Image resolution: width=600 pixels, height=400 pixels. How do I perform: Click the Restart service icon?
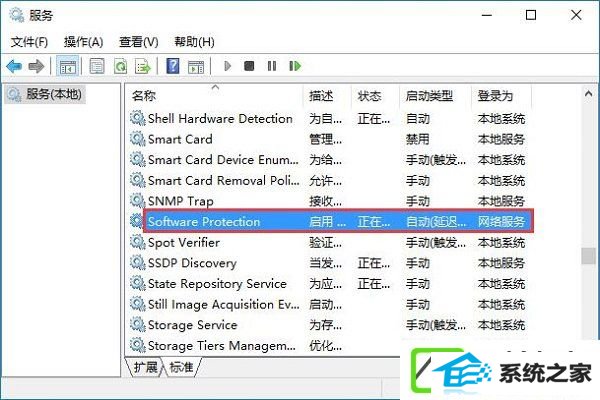point(295,66)
